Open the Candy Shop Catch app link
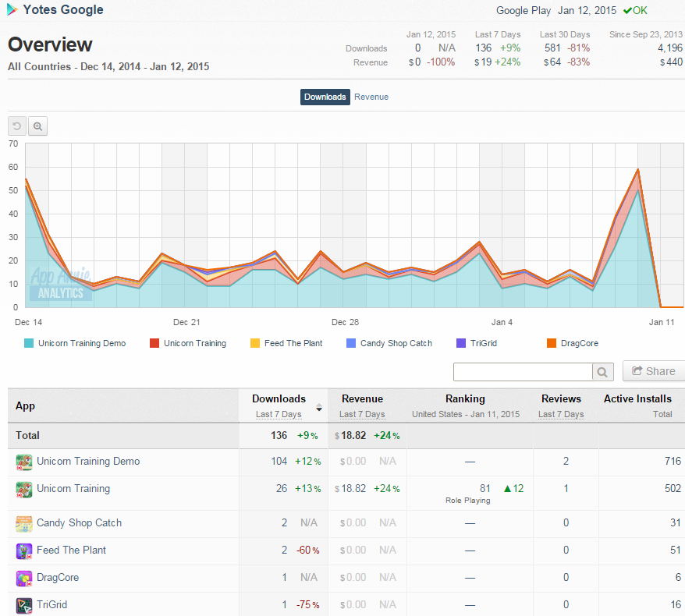This screenshot has width=685, height=616. 79,523
